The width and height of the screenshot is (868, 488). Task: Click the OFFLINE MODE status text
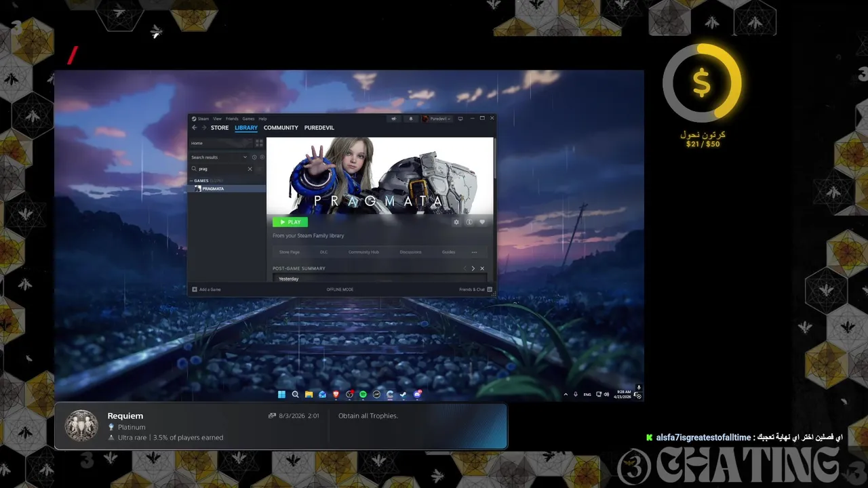pyautogui.click(x=340, y=289)
